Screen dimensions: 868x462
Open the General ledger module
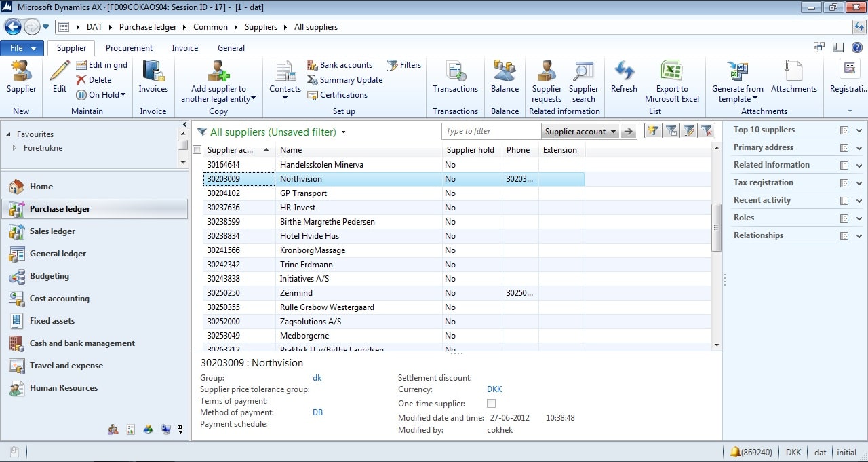pyautogui.click(x=94, y=254)
